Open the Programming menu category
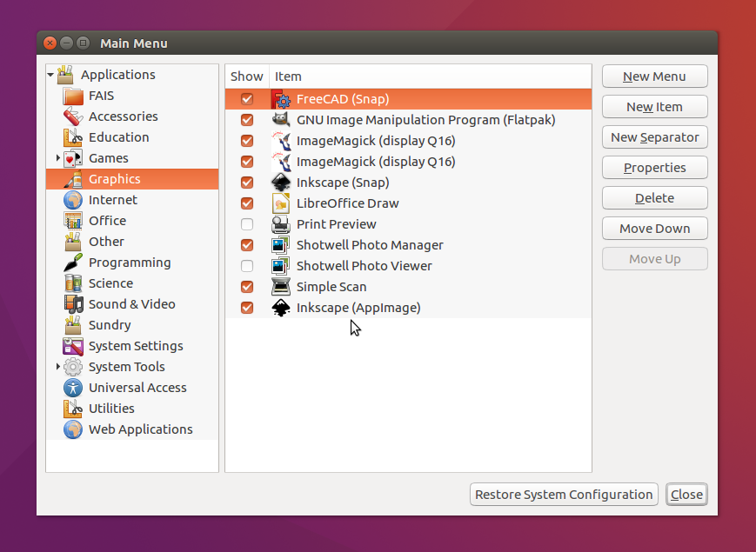This screenshot has height=552, width=756. point(132,263)
